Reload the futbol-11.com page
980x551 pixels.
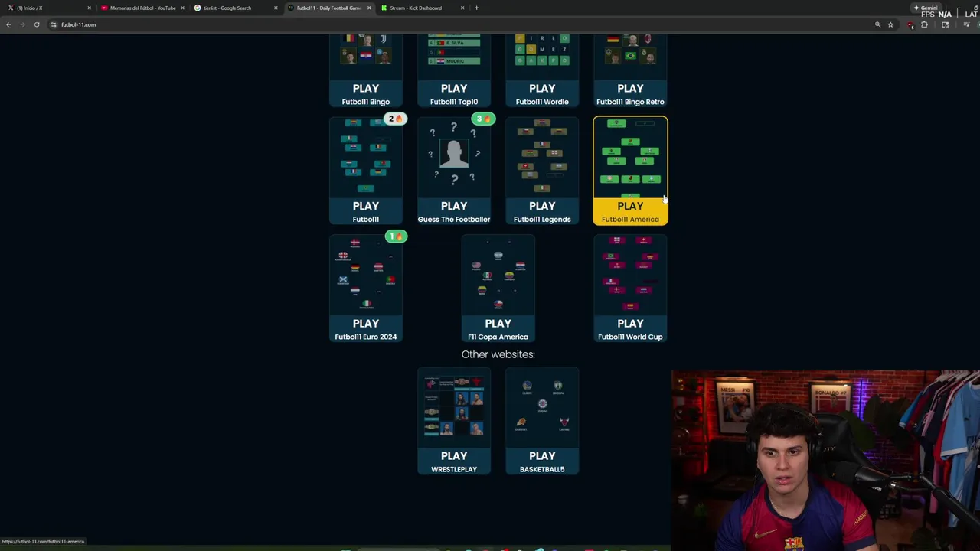(36, 24)
